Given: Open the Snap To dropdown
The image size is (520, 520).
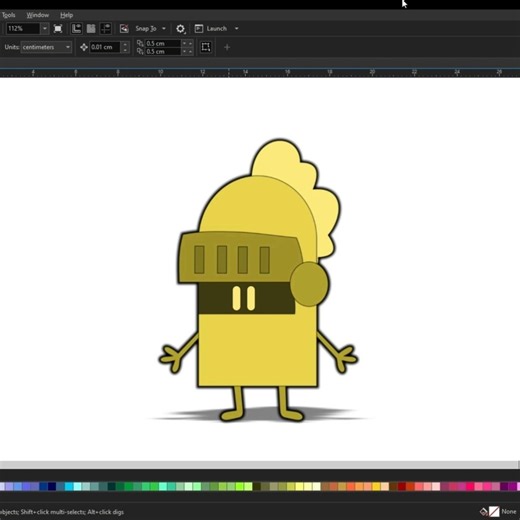Looking at the screenshot, I should tap(164, 29).
